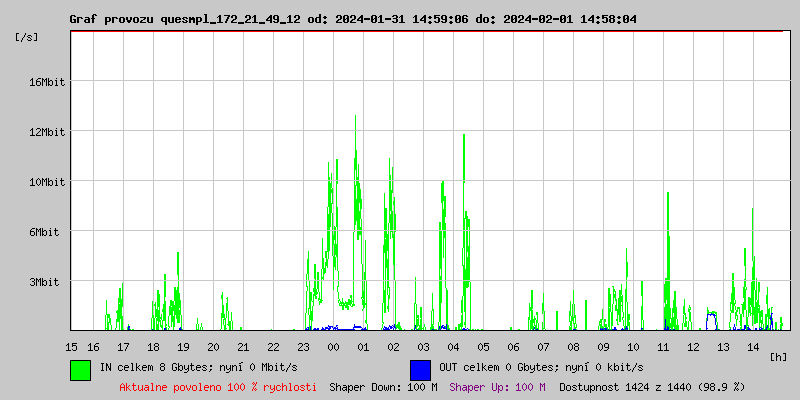
Task: Click the '[h]' hours unit label
Action: [778, 356]
